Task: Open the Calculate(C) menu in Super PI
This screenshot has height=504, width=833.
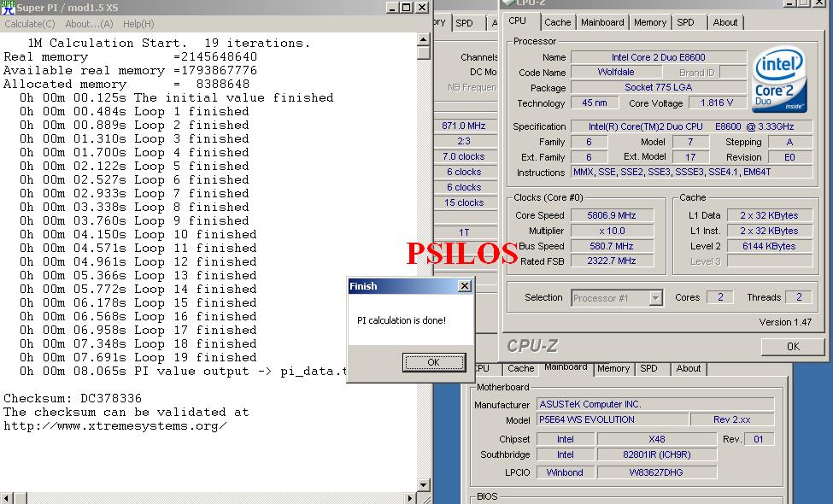Action: pos(30,24)
